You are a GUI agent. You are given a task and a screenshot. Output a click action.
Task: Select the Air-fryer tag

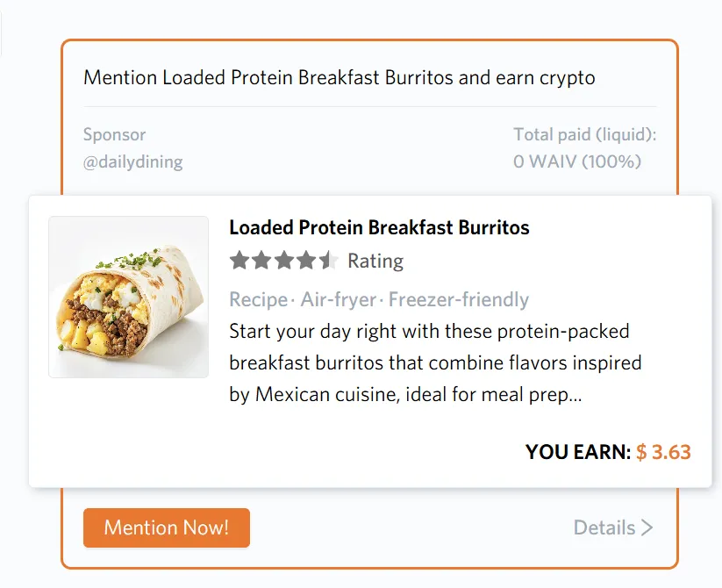339,300
